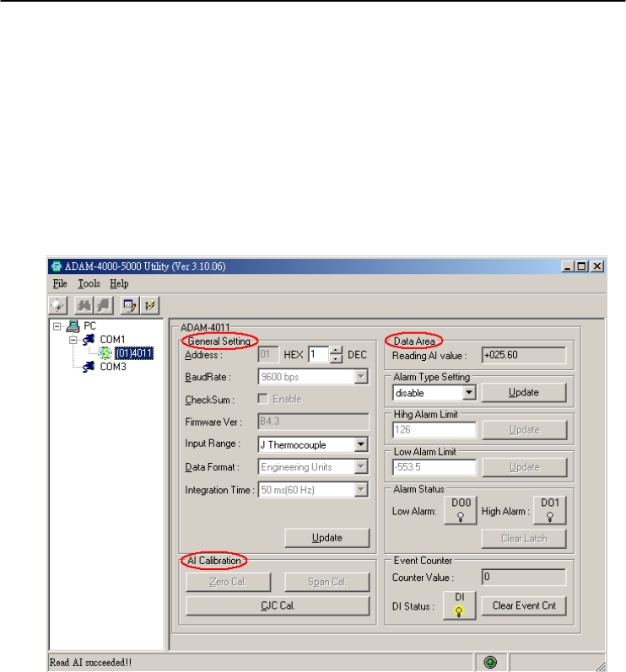Viewport: 626px width, 672px height.
Task: Open the File menu
Action: [x=60, y=283]
